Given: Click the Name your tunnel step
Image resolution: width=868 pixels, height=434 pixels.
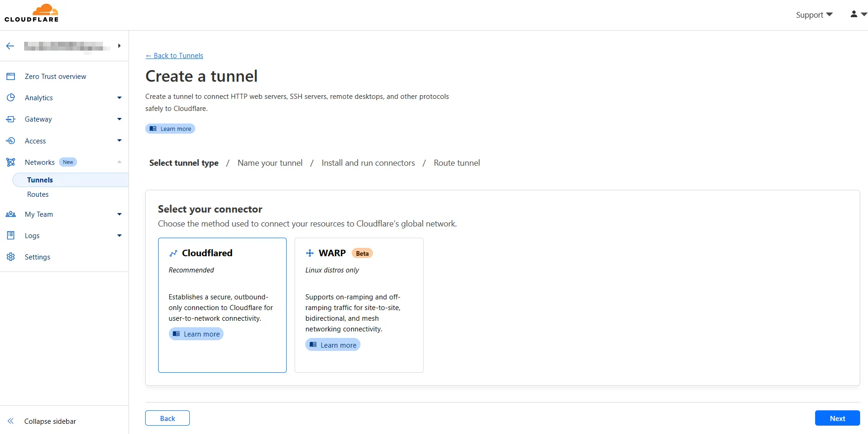Looking at the screenshot, I should click(270, 163).
